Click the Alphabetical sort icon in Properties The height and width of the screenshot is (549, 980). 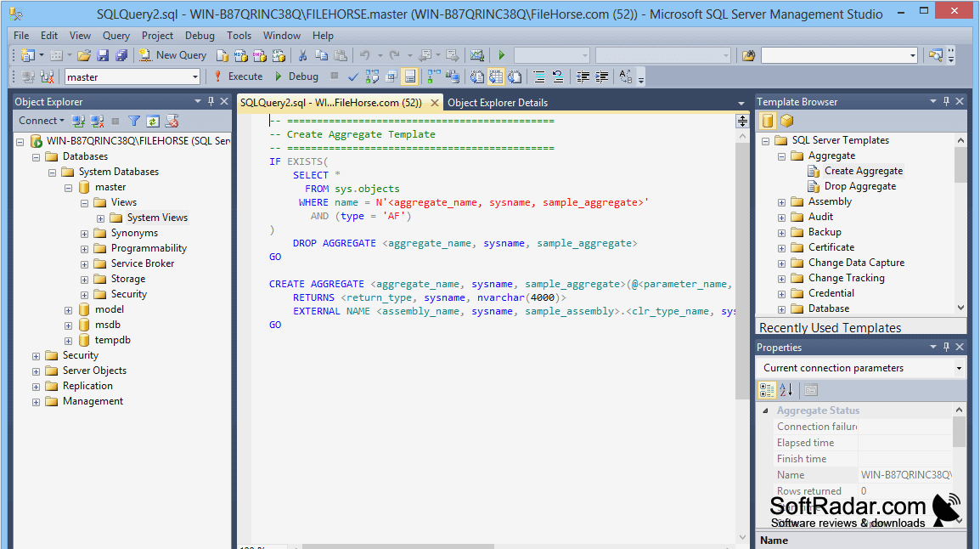click(786, 390)
